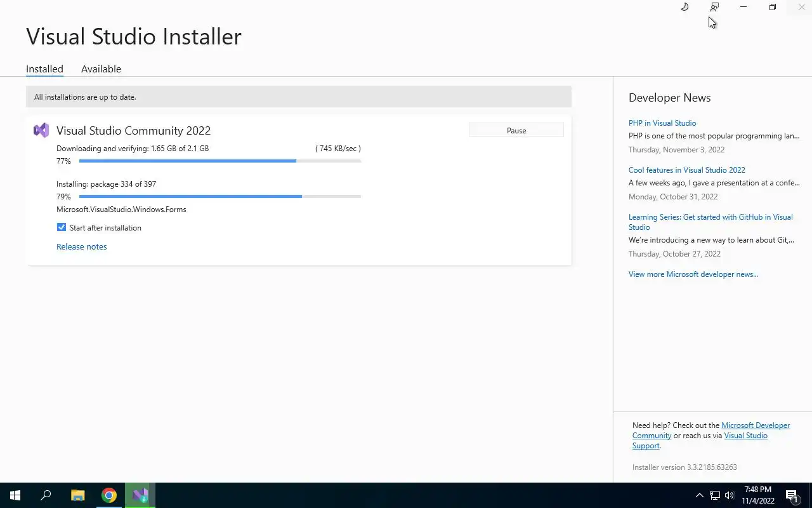Toggle the dark theme moon icon
Viewport: 812px width, 508px height.
(684, 7)
